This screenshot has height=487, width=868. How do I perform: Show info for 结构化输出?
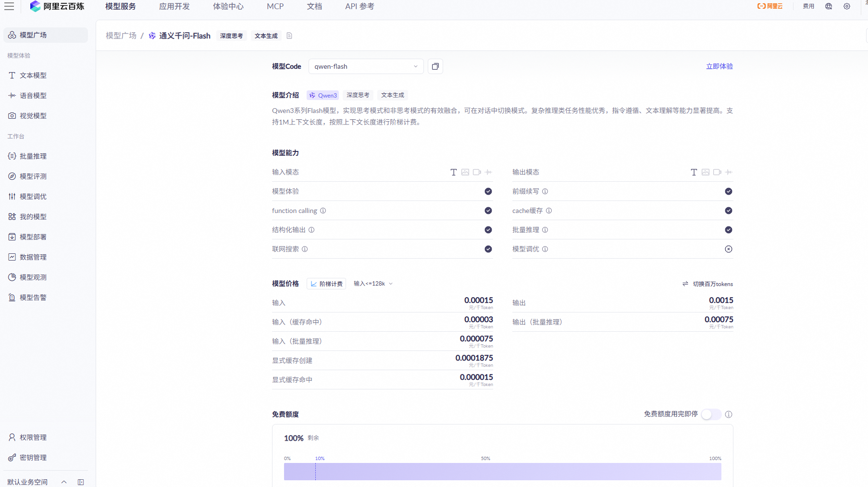(x=311, y=230)
